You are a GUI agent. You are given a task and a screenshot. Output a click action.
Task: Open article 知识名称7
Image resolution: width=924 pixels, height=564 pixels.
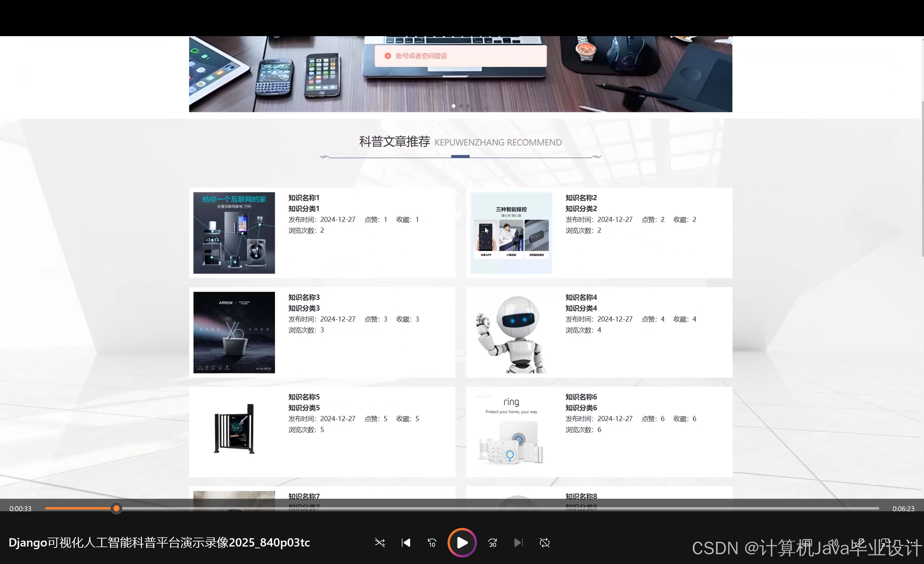(304, 496)
